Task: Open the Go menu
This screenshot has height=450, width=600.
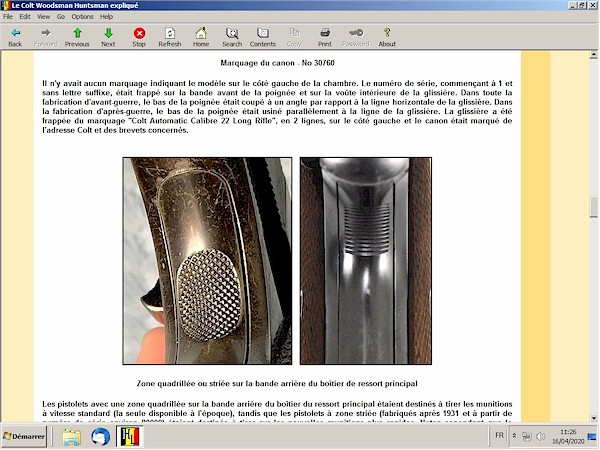Action: point(61,16)
